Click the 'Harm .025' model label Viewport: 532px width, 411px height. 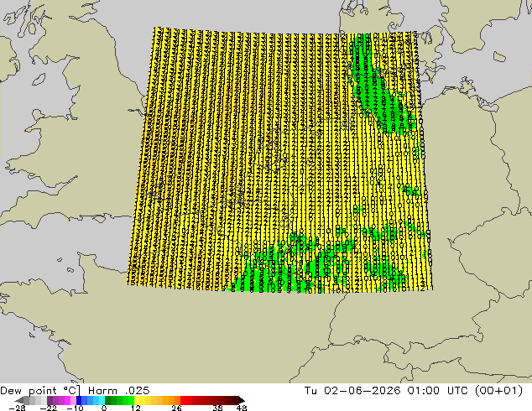pyautogui.click(x=119, y=391)
